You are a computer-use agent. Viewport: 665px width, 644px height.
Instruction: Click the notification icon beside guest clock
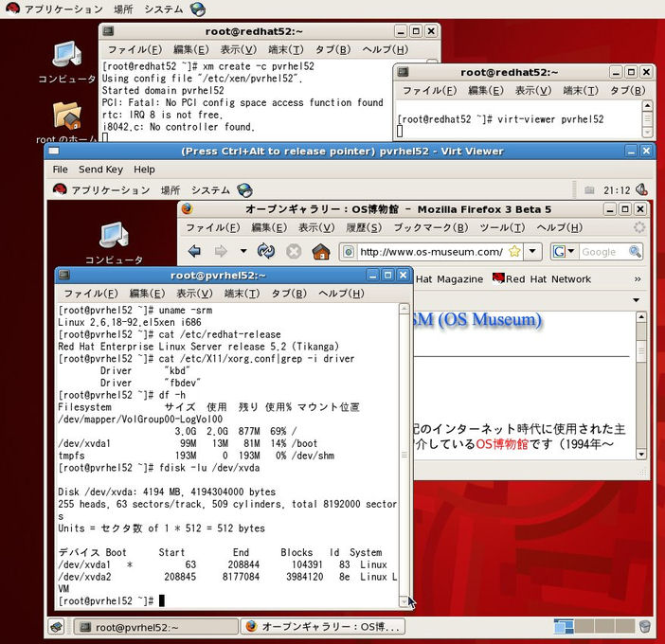coord(589,190)
